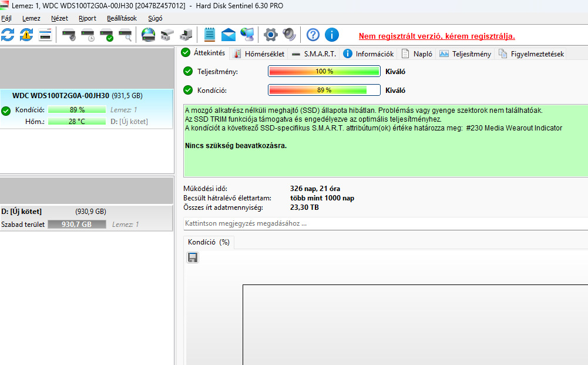Image resolution: width=588 pixels, height=365 pixels.
Task: Click green check icon in WDC disk panel
Action: 6,110
